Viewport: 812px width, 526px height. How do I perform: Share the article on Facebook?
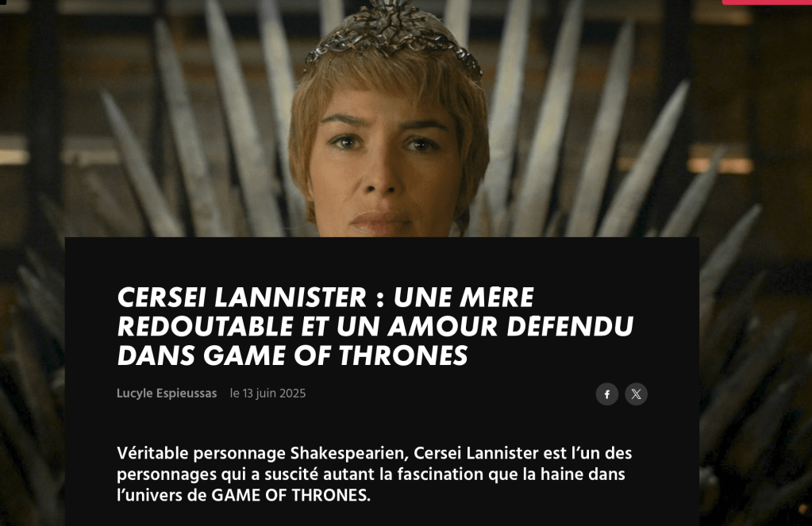click(x=607, y=394)
